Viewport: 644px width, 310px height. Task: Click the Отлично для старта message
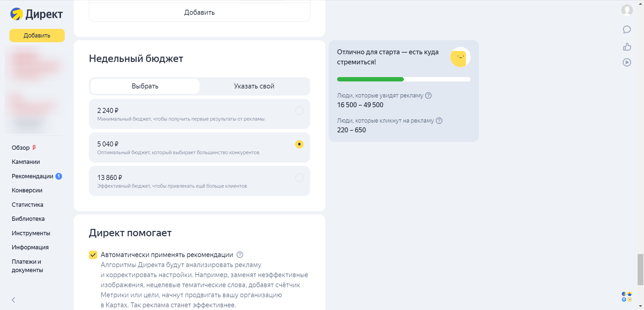coord(388,57)
